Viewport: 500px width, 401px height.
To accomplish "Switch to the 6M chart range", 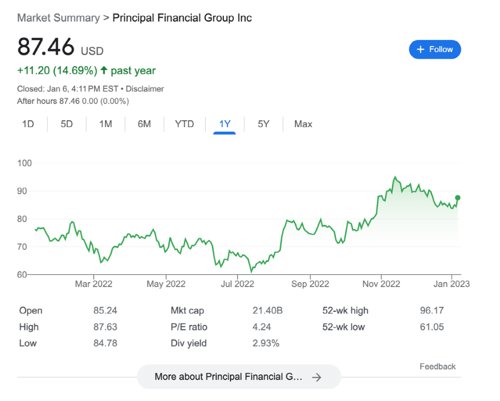I will pos(144,124).
